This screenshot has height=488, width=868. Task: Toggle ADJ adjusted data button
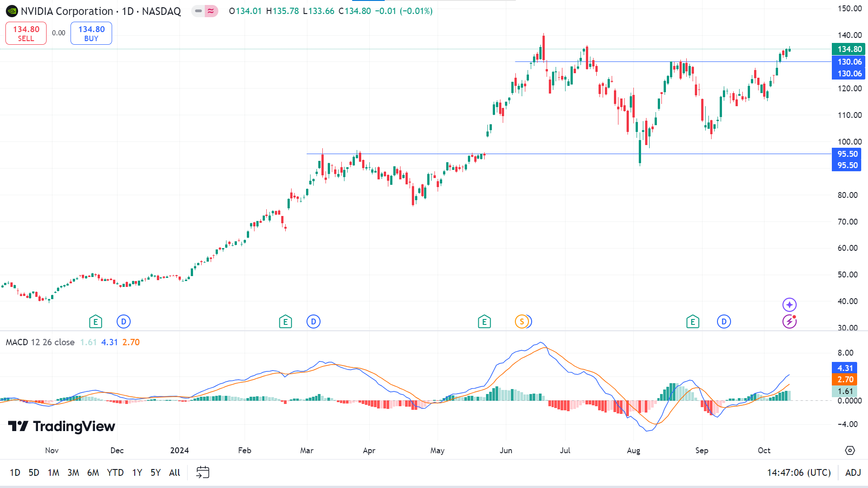(853, 473)
